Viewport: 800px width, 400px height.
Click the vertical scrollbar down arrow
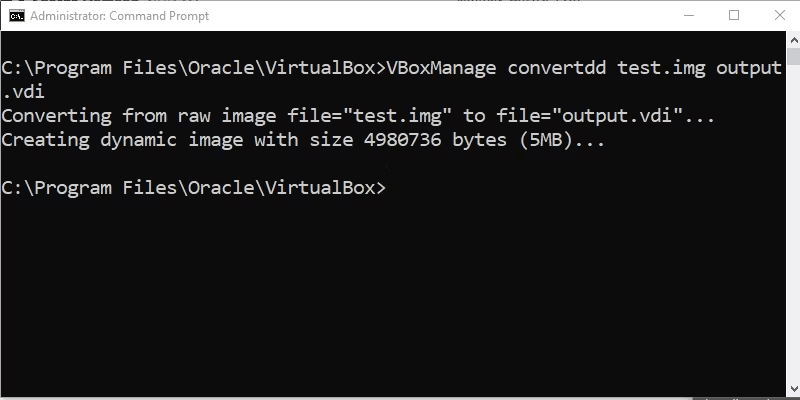point(793,388)
